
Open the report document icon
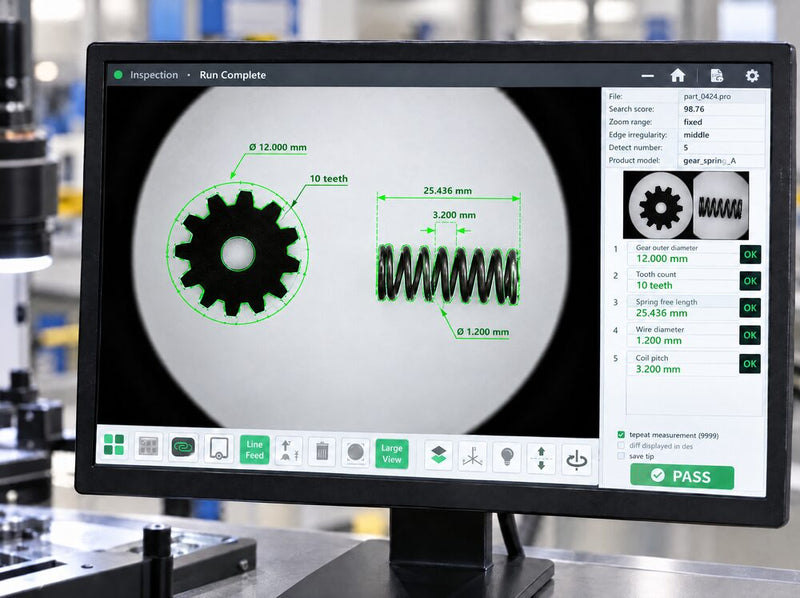coord(717,76)
